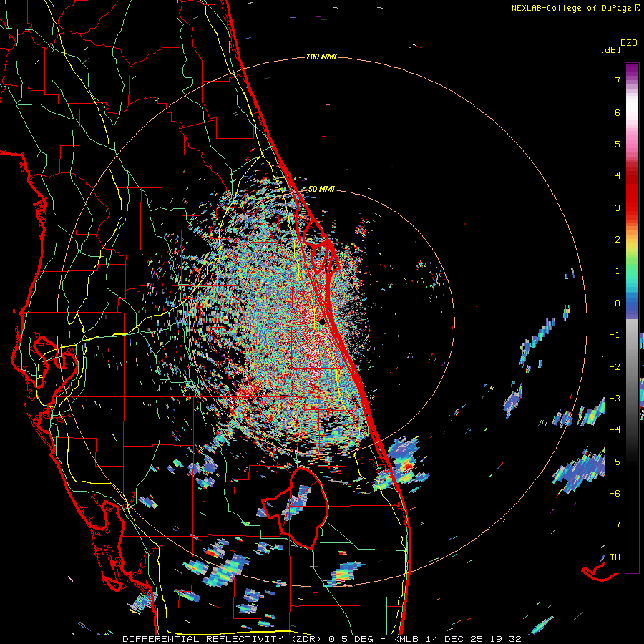The height and width of the screenshot is (644, 644).
Task: Click the DIFFERENTIAL REFLECTIVITY (ZDR) caption text
Action: pos(224,639)
